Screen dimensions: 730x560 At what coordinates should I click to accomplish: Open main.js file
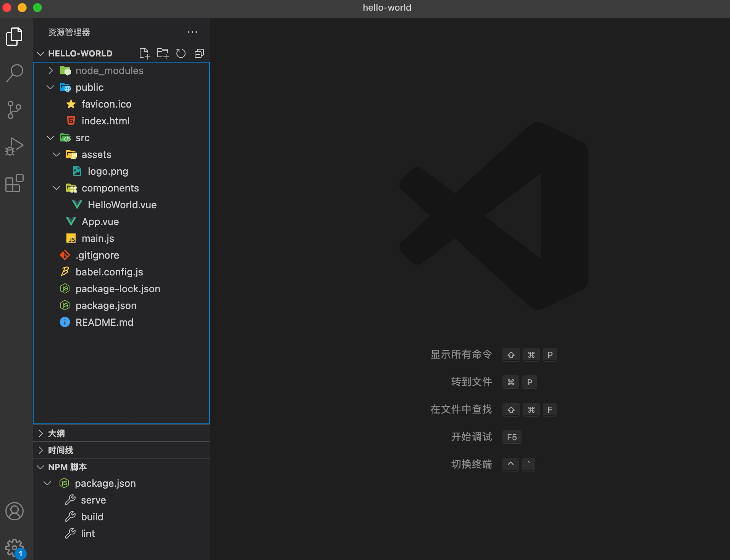pos(98,238)
